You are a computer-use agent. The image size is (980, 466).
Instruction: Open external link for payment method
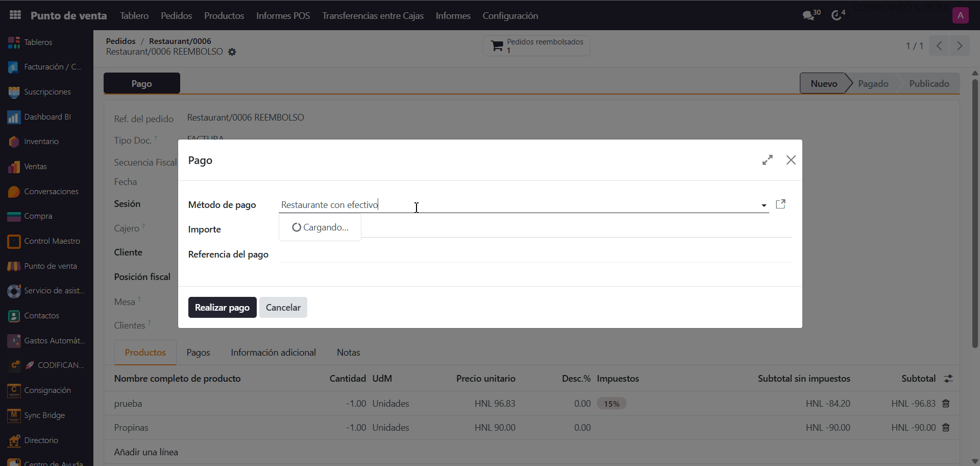(x=780, y=204)
